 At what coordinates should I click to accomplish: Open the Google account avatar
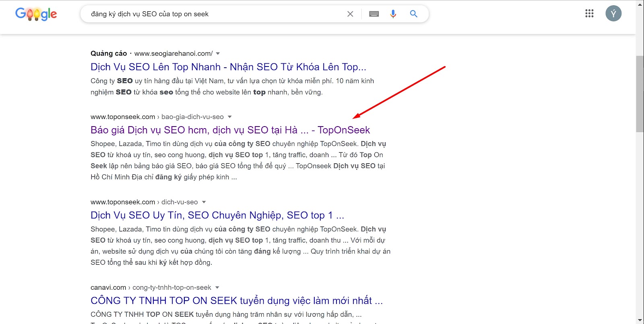coord(613,14)
